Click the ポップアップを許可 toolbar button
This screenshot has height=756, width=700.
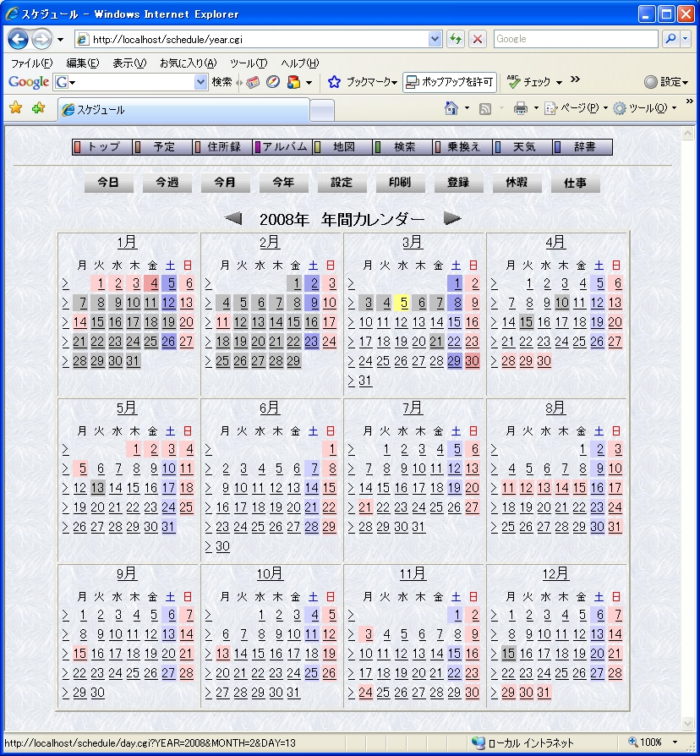449,82
